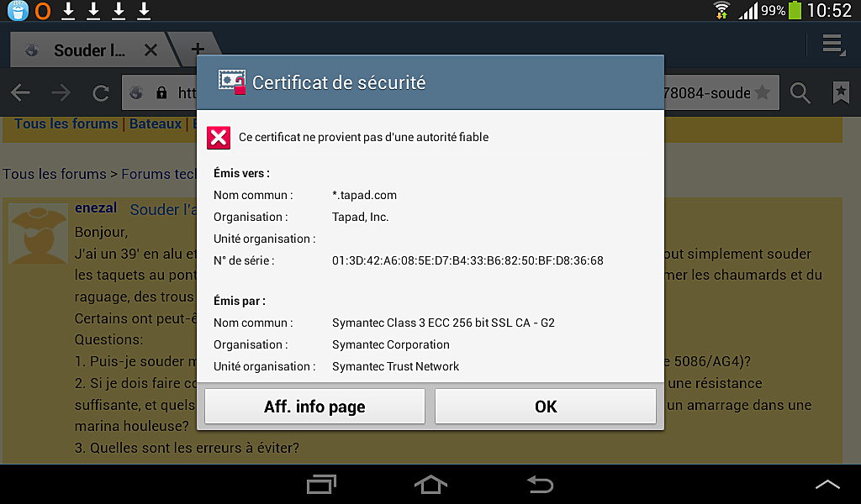Tap the padlock icon in address bar
861x504 pixels.
click(161, 92)
